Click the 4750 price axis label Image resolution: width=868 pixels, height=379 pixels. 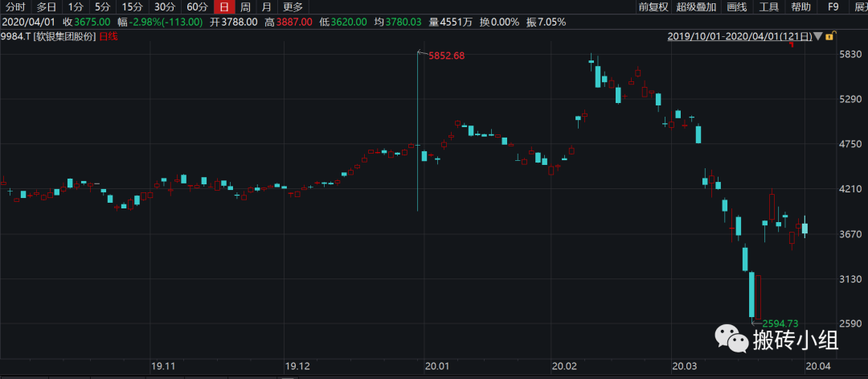(852, 144)
